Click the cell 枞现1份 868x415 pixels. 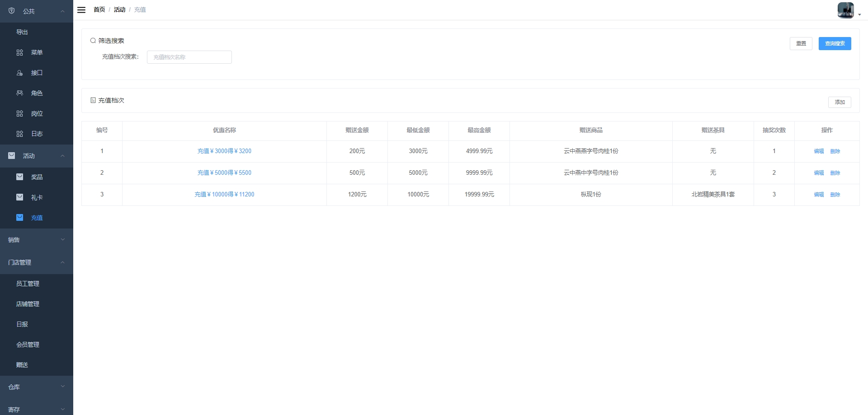click(x=591, y=194)
